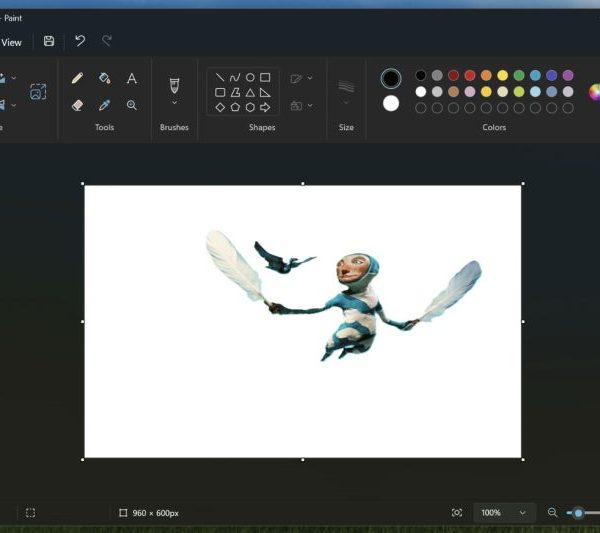The image size is (600, 533).
Task: Click the zoom slider handle
Action: coord(578,513)
